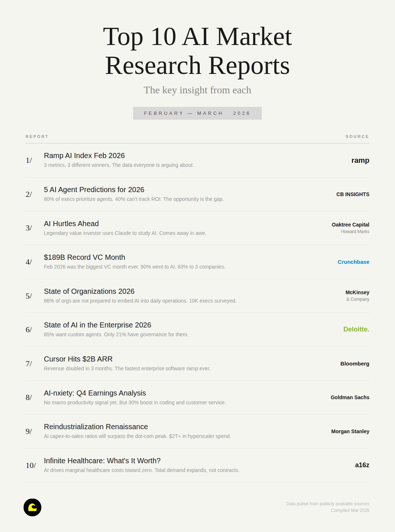Click the yellow-and-black logo icon in the footer
The height and width of the screenshot is (532, 395).
pos(32,507)
